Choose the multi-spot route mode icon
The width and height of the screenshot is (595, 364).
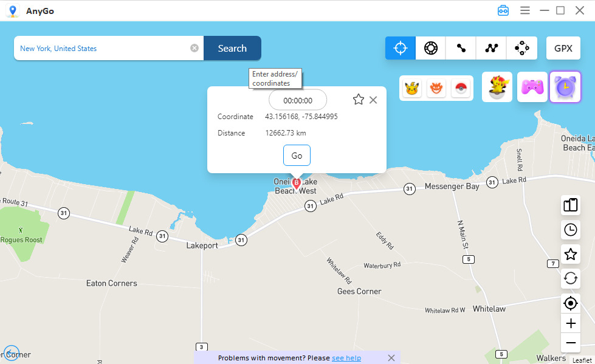click(x=492, y=48)
